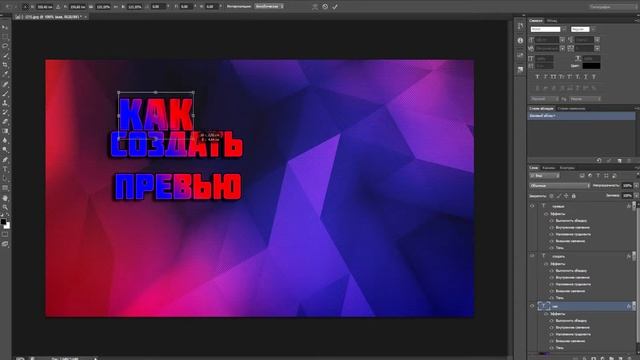Create new paragraph style icon
Screen dimensions: 640x360
click(619, 161)
